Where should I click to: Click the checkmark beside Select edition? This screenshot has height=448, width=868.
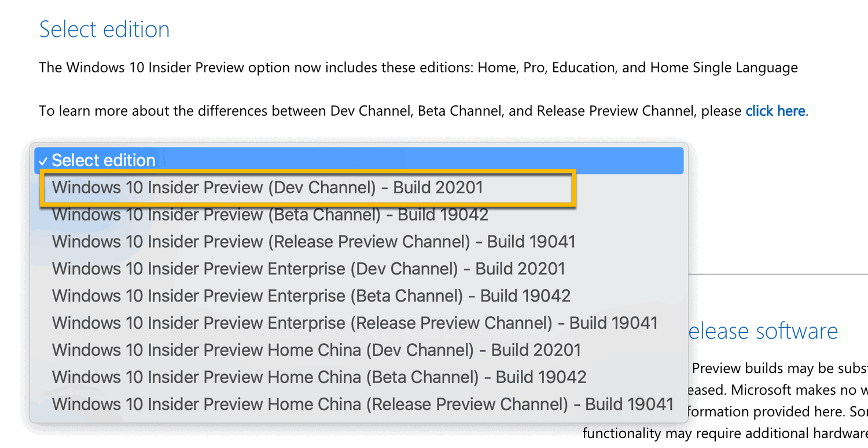click(42, 160)
